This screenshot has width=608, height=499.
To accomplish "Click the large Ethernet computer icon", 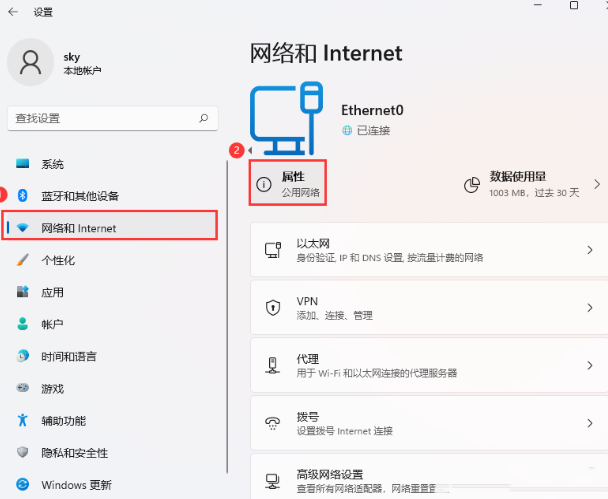I will click(x=286, y=118).
